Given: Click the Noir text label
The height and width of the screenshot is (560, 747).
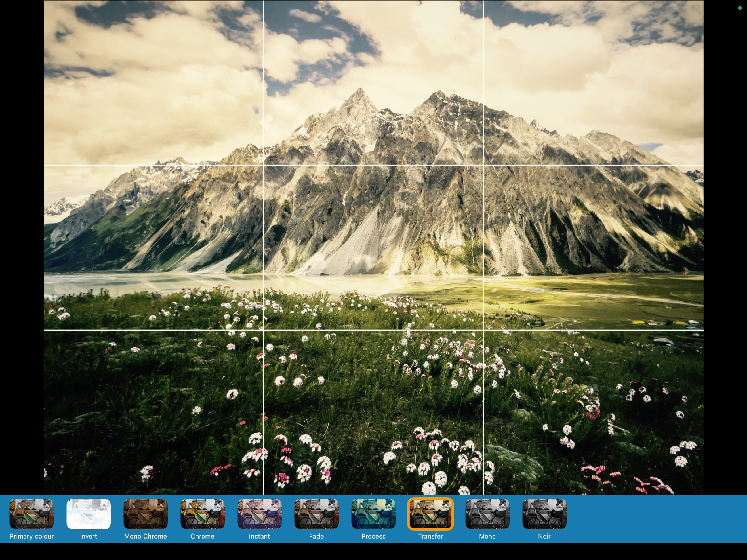Looking at the screenshot, I should click(545, 536).
